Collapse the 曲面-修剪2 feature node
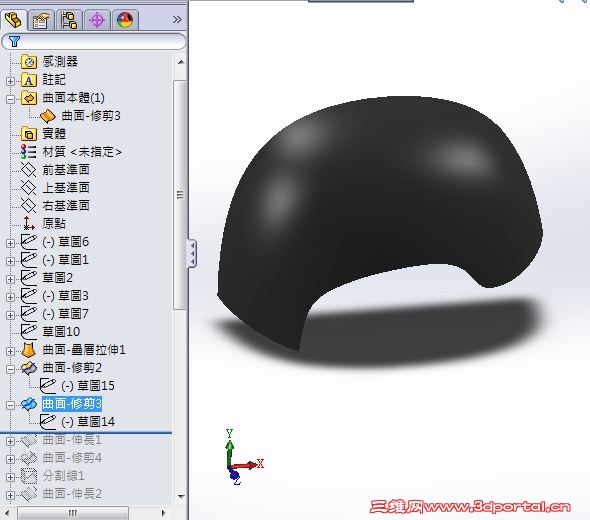This screenshot has width=590, height=520. click(x=11, y=369)
